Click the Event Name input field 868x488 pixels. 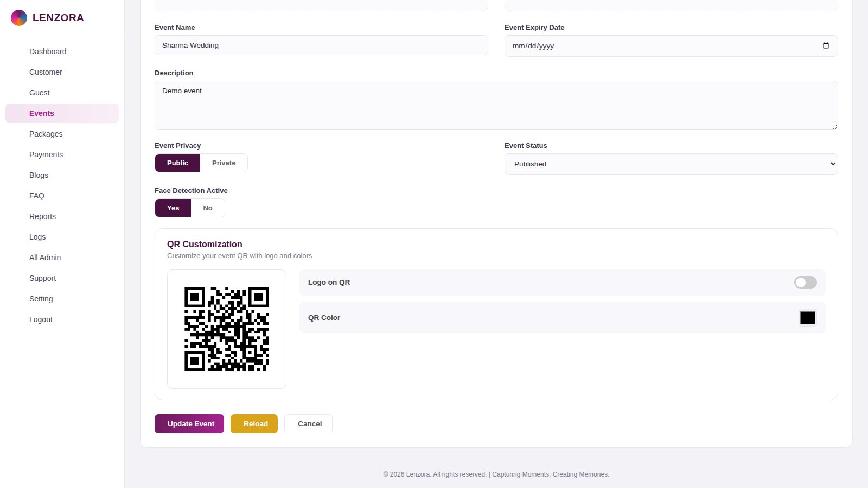coord(321,46)
